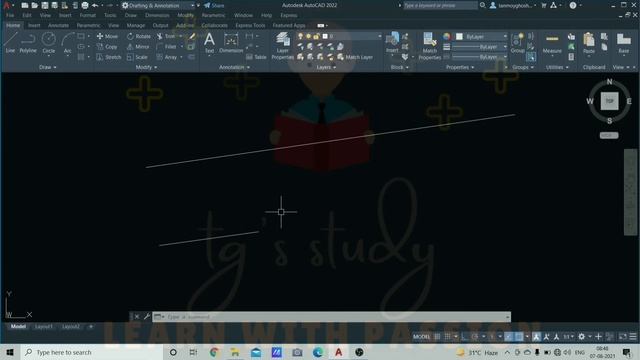Expand the Modify panel
640x360 pixels.
[x=146, y=67]
